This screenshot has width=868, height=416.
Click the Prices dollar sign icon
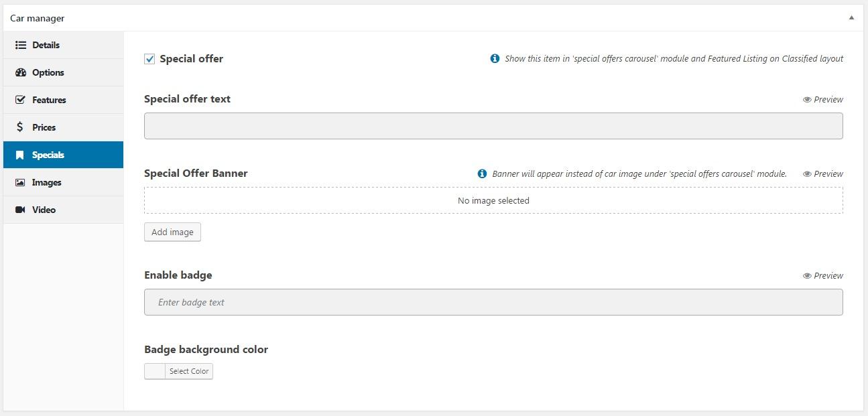coord(20,127)
